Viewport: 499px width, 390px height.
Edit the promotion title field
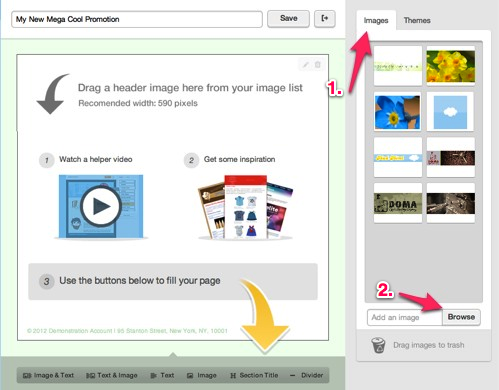click(137, 19)
